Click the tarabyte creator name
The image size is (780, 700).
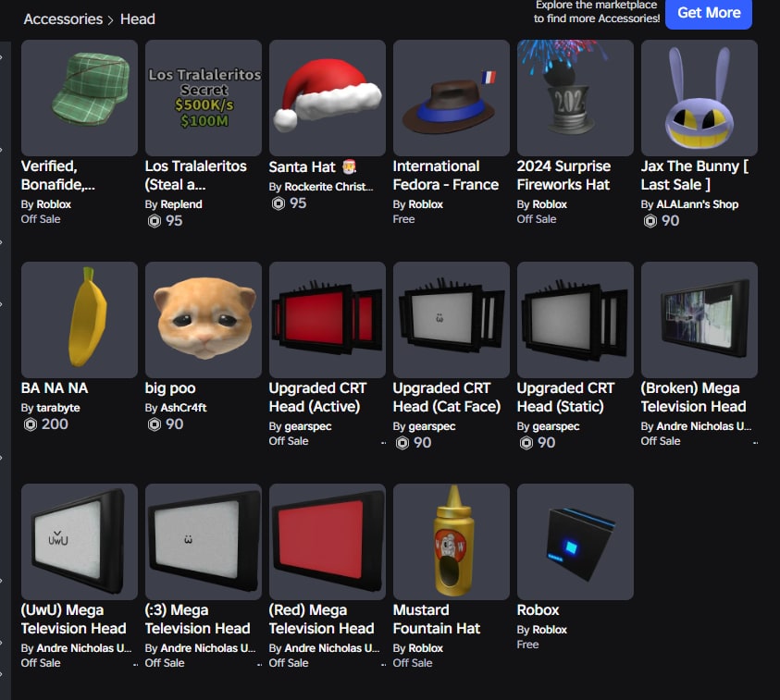58,408
